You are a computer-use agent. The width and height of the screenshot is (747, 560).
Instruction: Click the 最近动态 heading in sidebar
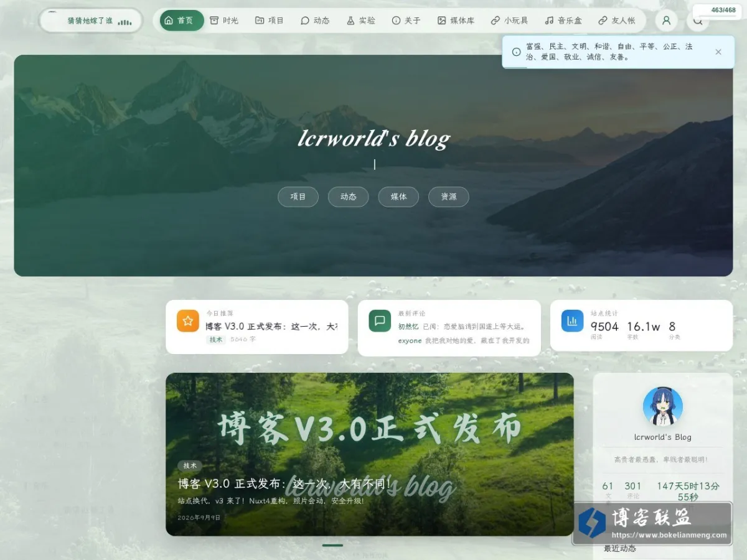pyautogui.click(x=620, y=548)
